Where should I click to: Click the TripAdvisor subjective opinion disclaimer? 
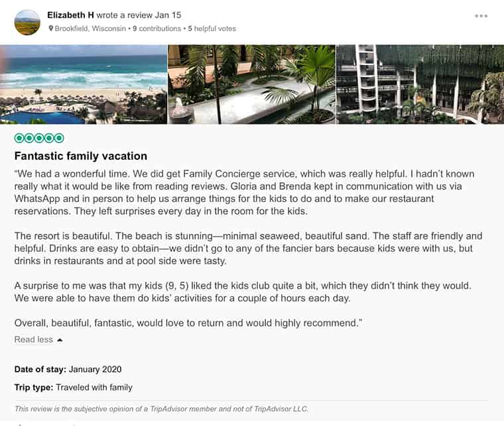coord(161,409)
